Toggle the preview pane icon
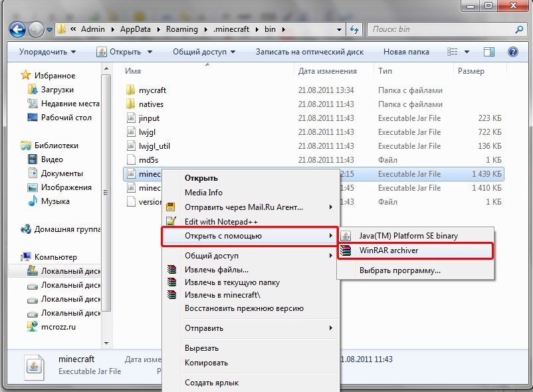The image size is (533, 392). [x=489, y=52]
